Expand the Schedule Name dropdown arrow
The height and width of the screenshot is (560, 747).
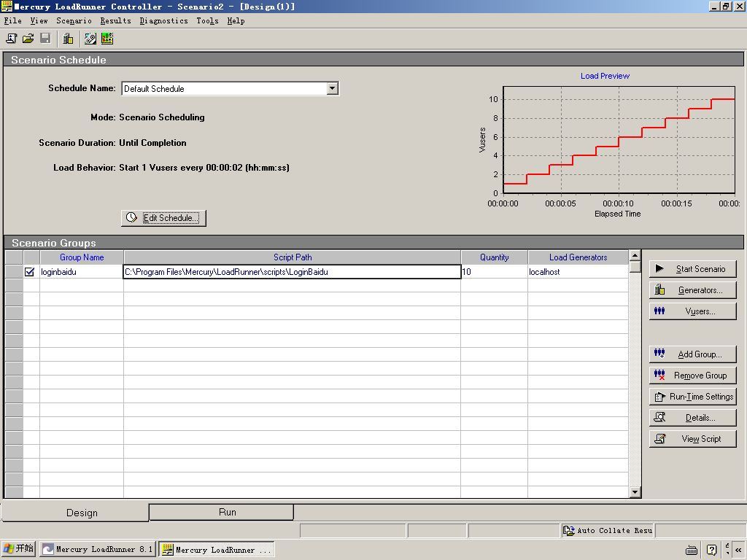[333, 88]
